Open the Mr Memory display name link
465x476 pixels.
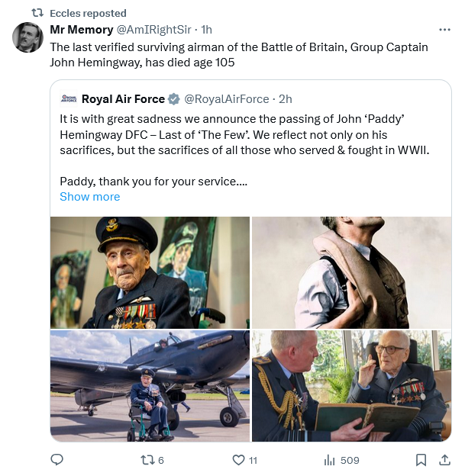pyautogui.click(x=81, y=29)
